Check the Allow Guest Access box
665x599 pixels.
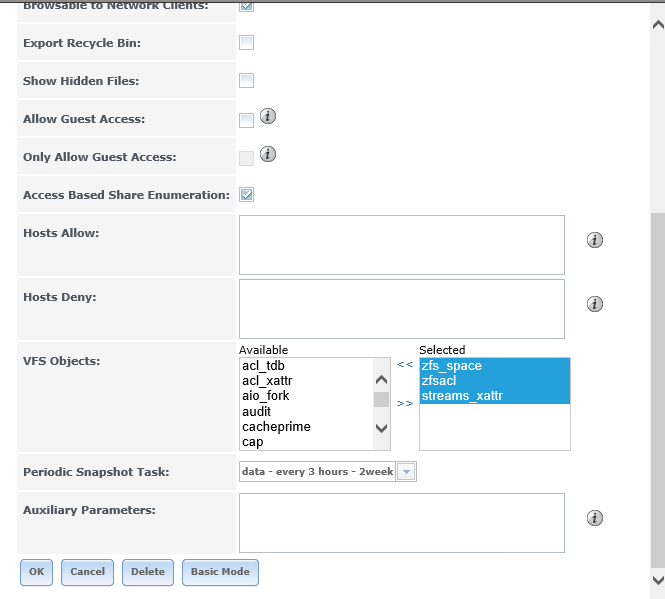246,120
